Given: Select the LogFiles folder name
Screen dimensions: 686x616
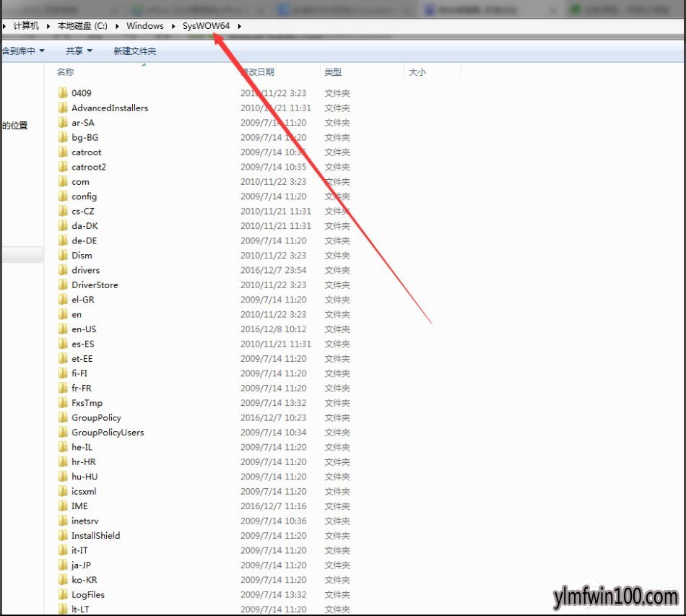Looking at the screenshot, I should (88, 594).
